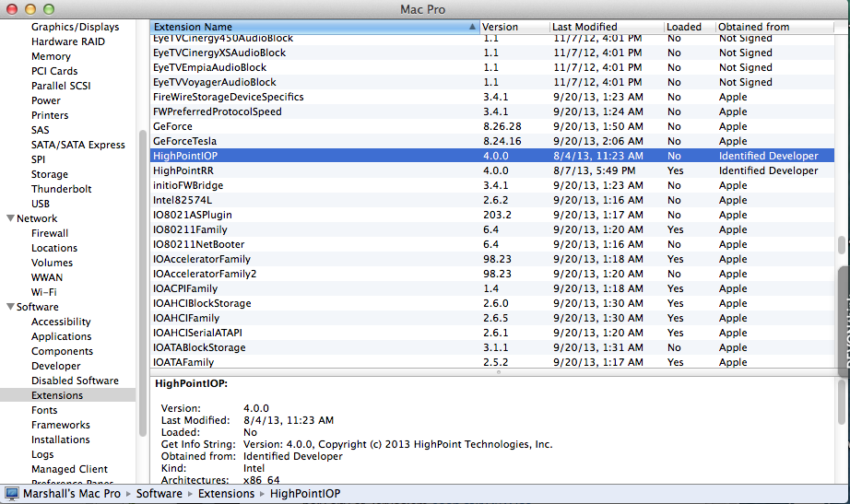The image size is (850, 504).
Task: Select the GeForceTesla extension row
Action: 492,141
